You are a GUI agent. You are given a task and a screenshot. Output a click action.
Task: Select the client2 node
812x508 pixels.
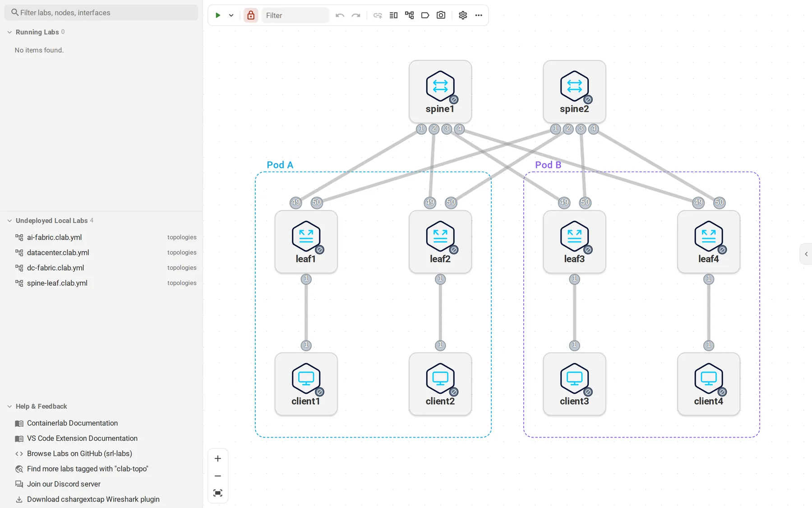coord(440,384)
